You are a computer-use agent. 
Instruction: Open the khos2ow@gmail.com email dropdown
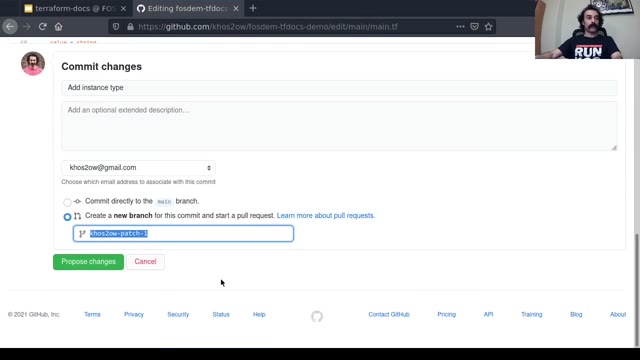pos(138,168)
